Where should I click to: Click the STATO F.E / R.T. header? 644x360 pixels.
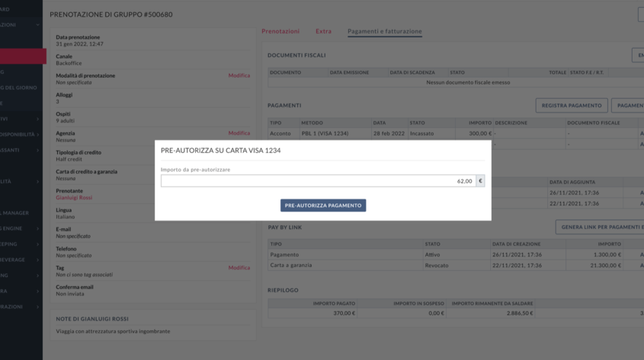(x=587, y=72)
